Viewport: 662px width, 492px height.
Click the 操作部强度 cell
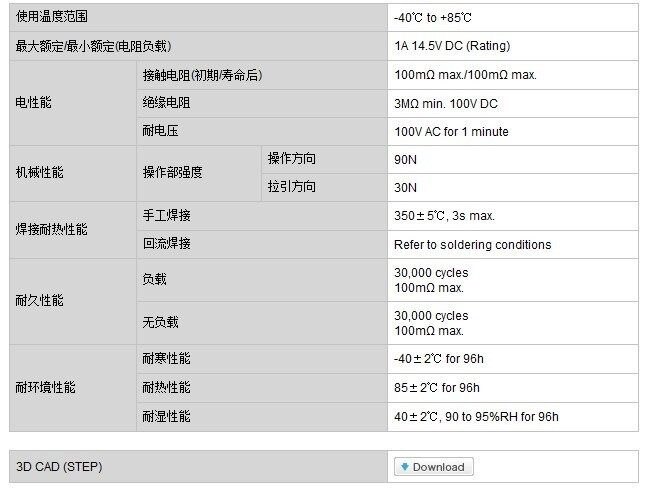coord(172,173)
